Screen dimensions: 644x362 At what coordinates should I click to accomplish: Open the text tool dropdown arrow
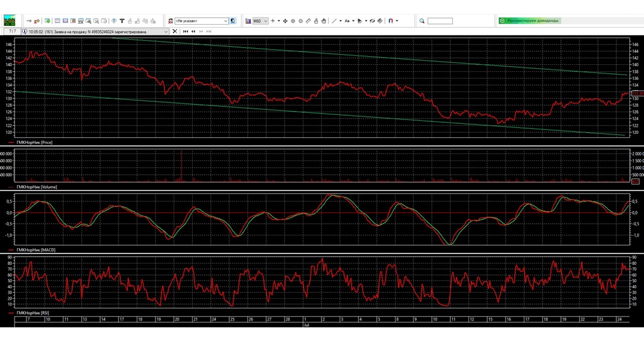pyautogui.click(x=353, y=21)
